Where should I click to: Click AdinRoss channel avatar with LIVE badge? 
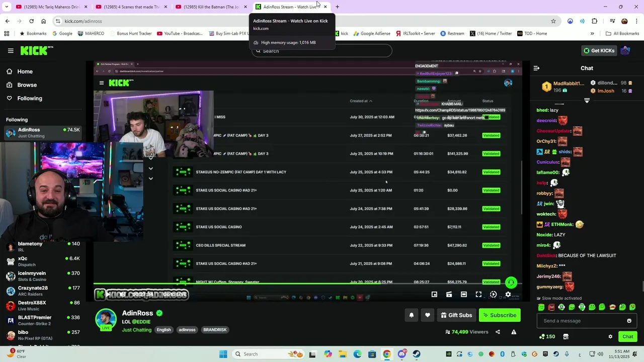[x=106, y=320]
